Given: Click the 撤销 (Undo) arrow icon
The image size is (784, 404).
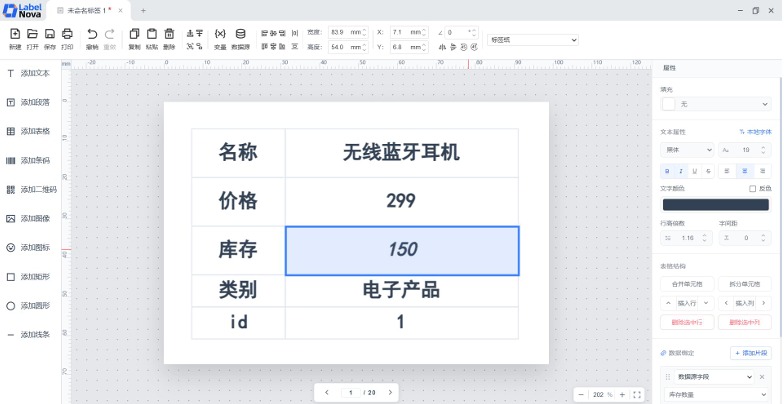Looking at the screenshot, I should 92,35.
